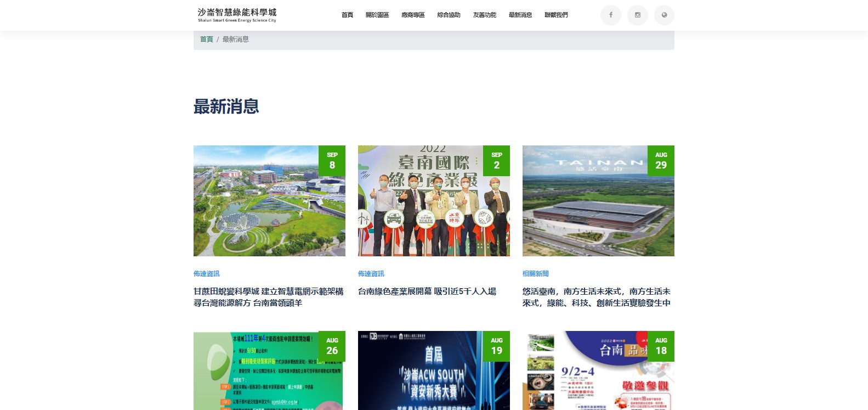The height and width of the screenshot is (410, 868).
Task: Click the AUG 19 date badge
Action: 496,346
